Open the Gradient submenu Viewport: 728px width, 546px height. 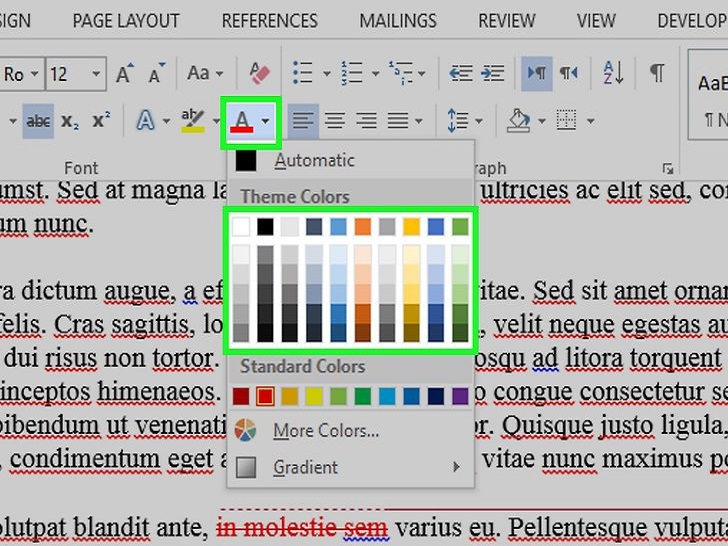pyautogui.click(x=348, y=467)
